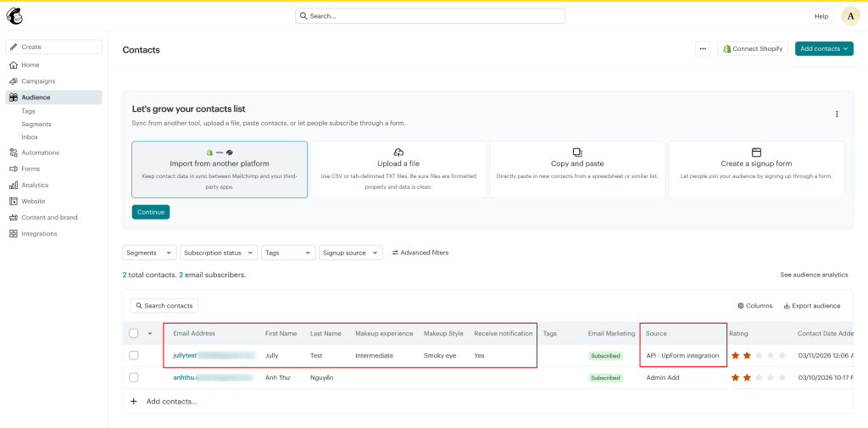Click the Admin Add source cell
Image resolution: width=868 pixels, height=428 pixels.
(663, 378)
